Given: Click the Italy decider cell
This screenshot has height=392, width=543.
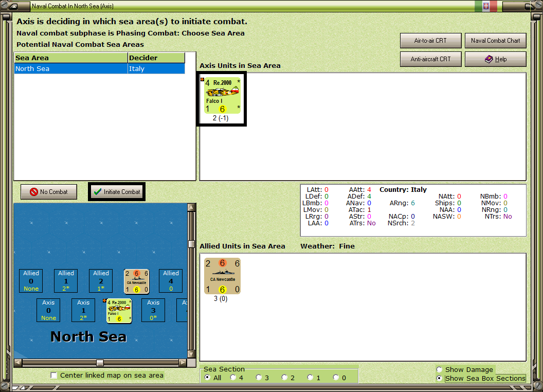Looking at the screenshot, I should click(156, 68).
